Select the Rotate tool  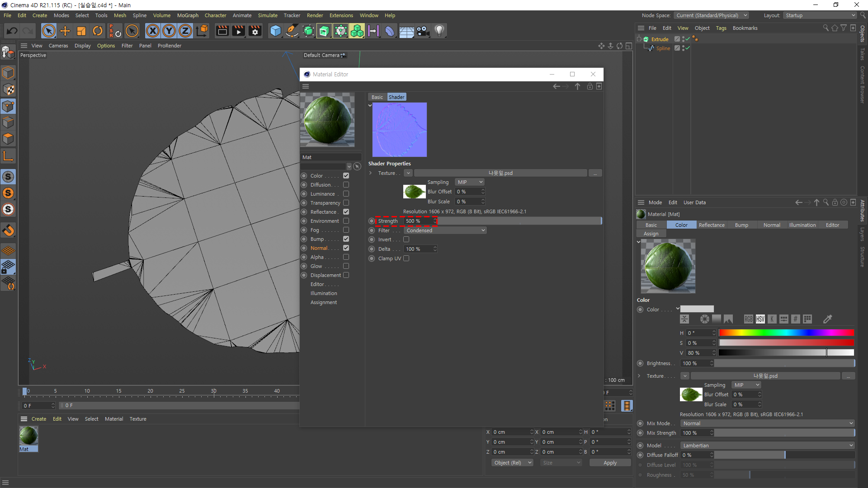(98, 31)
